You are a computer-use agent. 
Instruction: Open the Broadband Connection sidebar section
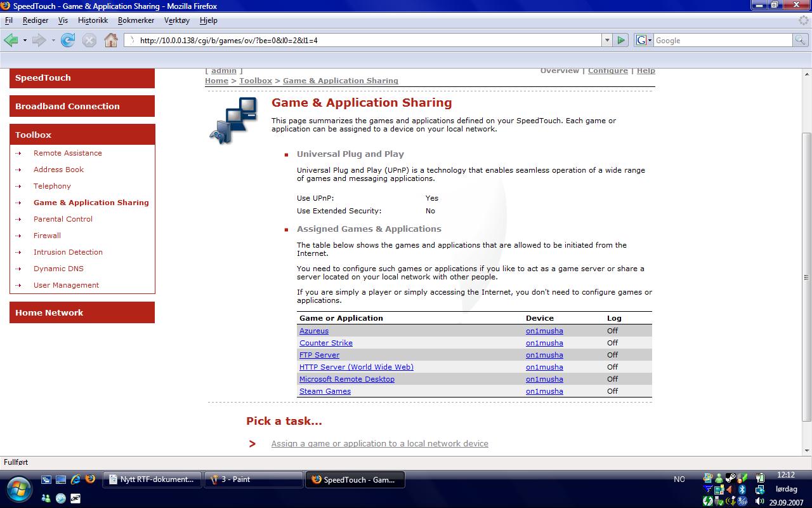tap(82, 106)
